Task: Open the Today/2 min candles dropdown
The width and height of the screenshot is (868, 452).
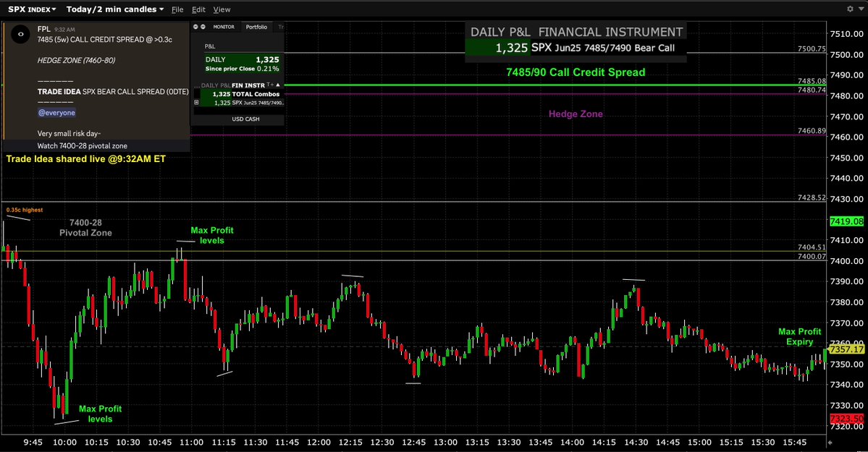Action: [x=115, y=9]
